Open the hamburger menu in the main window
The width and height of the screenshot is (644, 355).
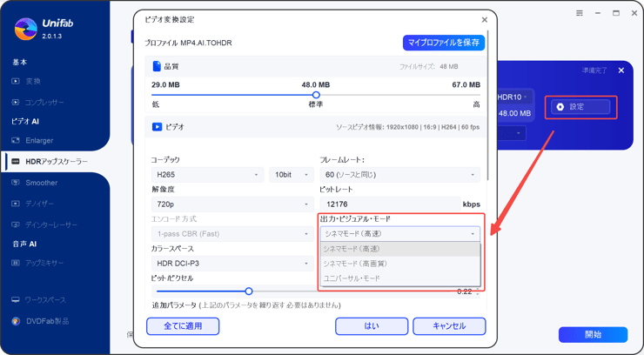[580, 13]
